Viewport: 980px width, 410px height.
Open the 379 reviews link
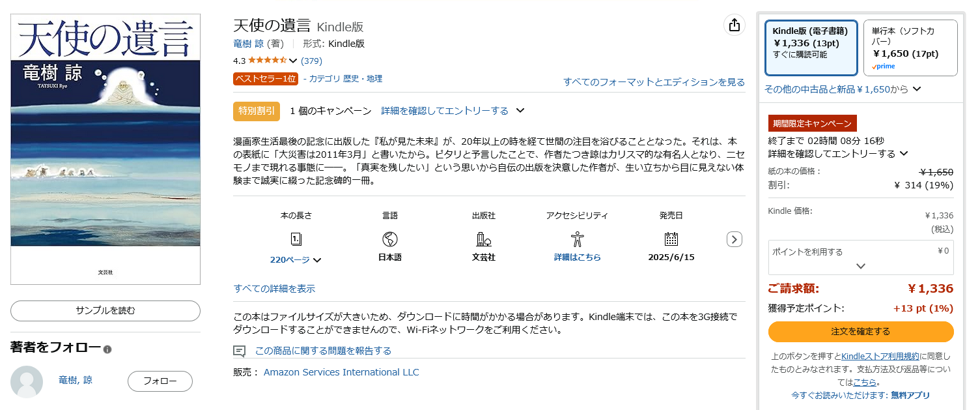(311, 61)
